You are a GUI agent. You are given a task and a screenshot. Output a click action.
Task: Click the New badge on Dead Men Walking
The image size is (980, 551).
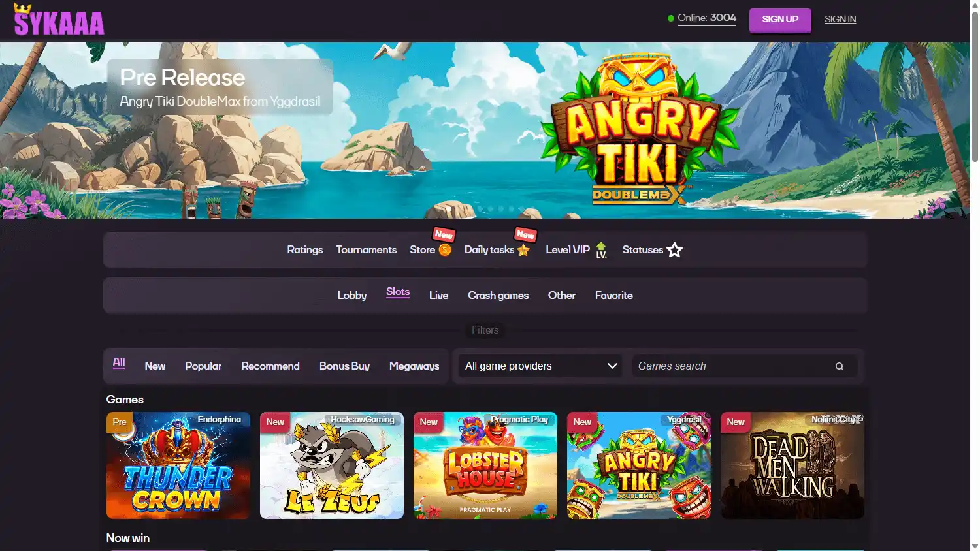tap(736, 422)
